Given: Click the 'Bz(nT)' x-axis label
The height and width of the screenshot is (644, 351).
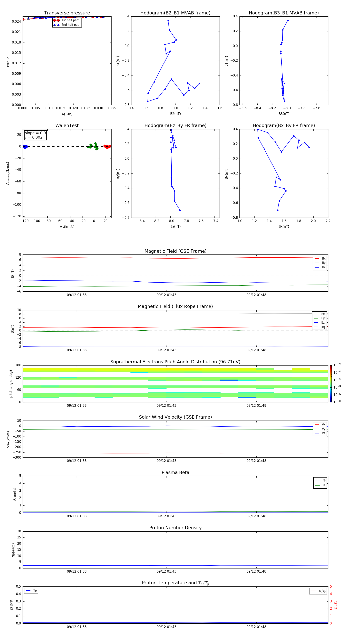Looking at the screenshot, I should pos(175,227).
